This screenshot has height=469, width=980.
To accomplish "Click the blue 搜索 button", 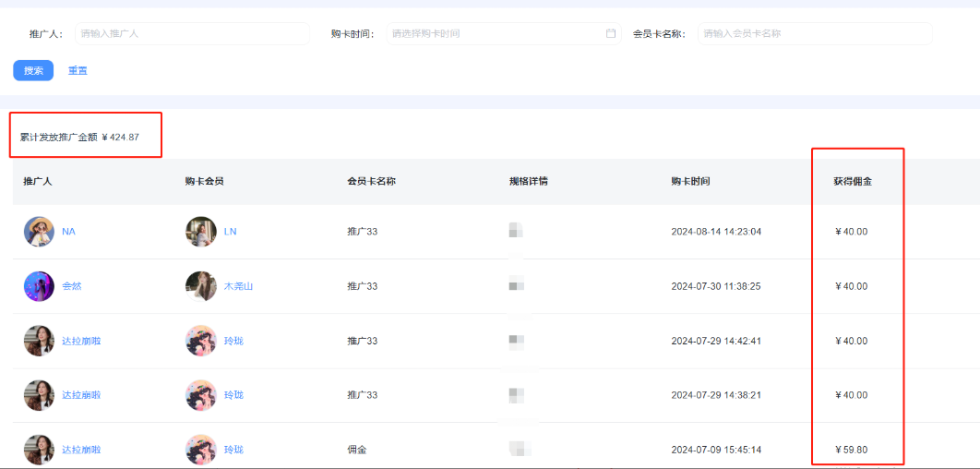I will pyautogui.click(x=33, y=70).
